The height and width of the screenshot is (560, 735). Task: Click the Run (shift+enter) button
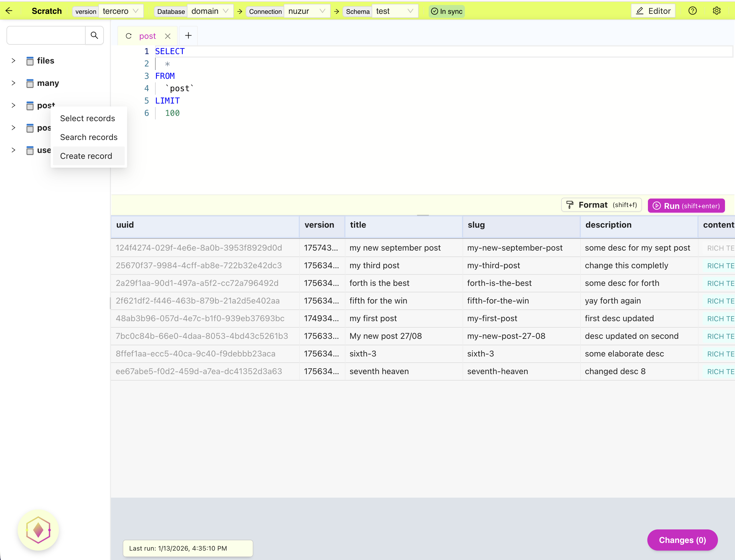[x=686, y=206]
